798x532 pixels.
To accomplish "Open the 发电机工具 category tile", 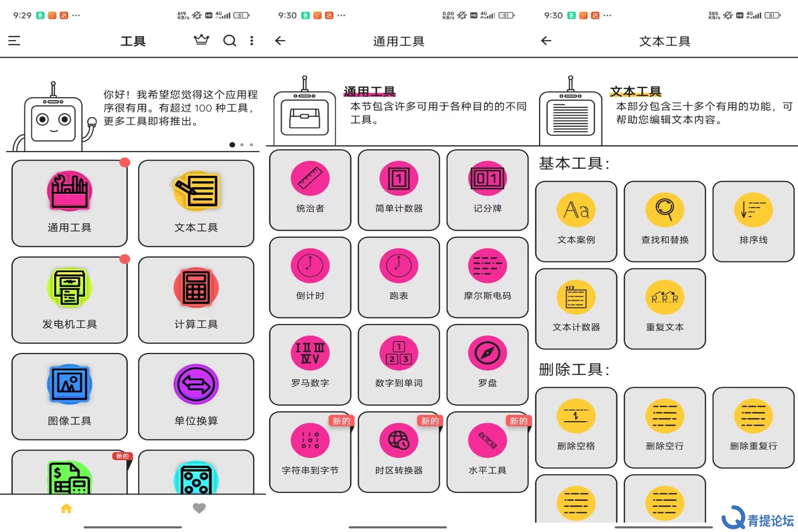I will point(69,300).
